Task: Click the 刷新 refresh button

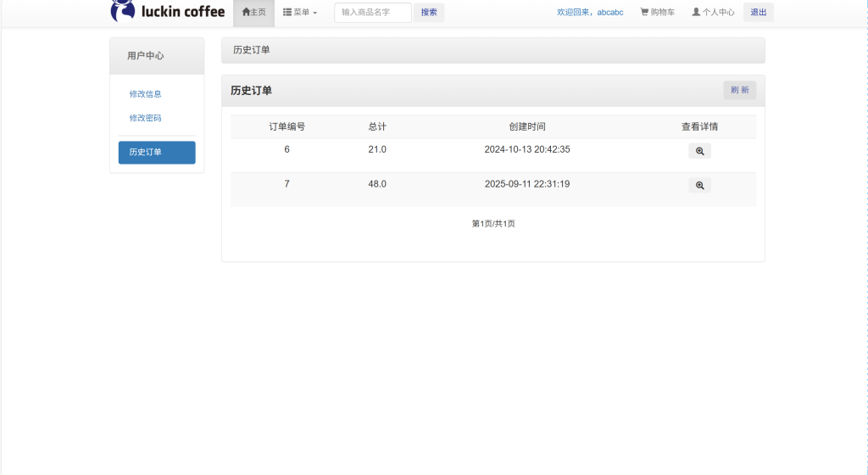Action: click(x=739, y=90)
